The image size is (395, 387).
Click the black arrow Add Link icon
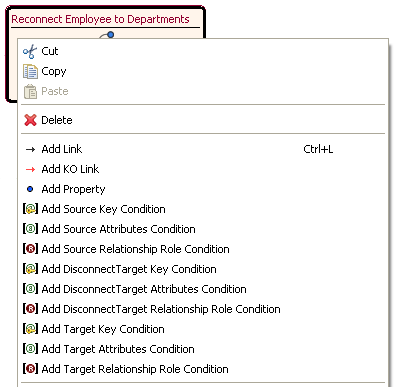(x=30, y=149)
